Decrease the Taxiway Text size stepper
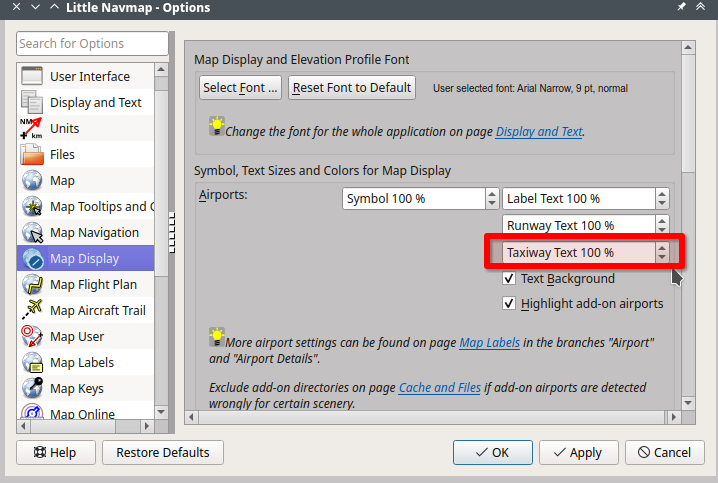The width and height of the screenshot is (718, 483). click(x=662, y=257)
